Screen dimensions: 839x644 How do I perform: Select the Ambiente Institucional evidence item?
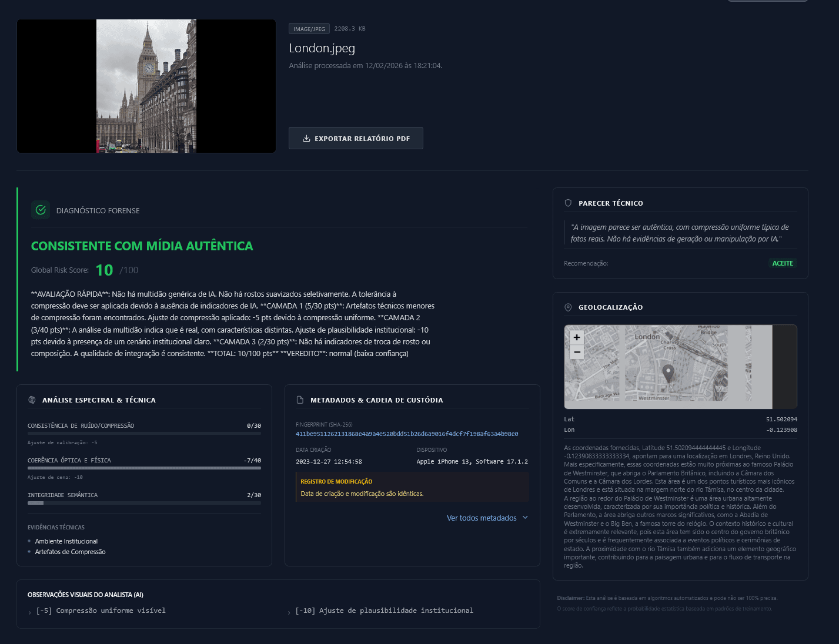(66, 541)
